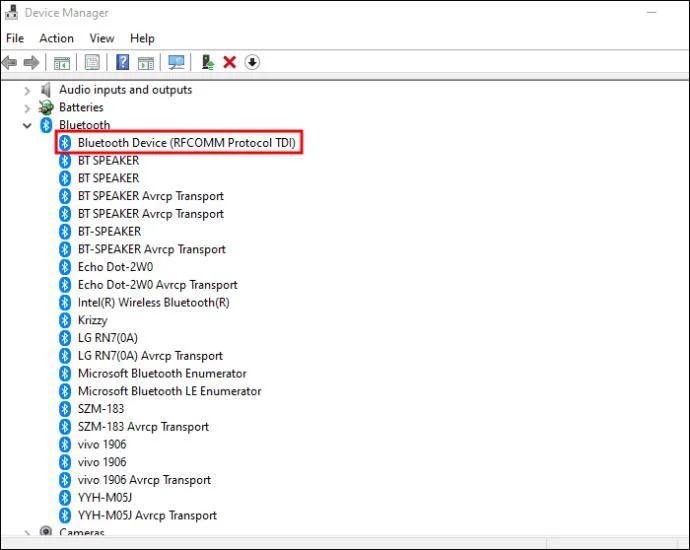Click the battery icon beside Batteries
This screenshot has height=550, width=690.
click(46, 107)
